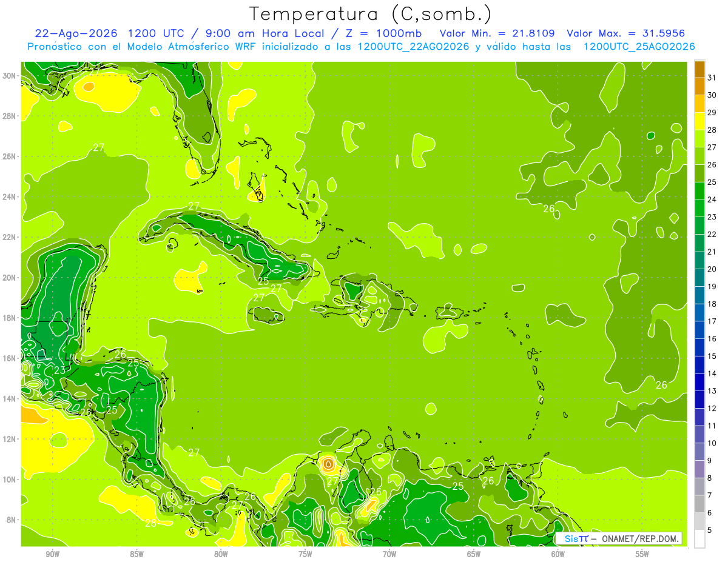Click '9:00 am Hora Local' in the header
728x562 pixels.
click(x=266, y=33)
